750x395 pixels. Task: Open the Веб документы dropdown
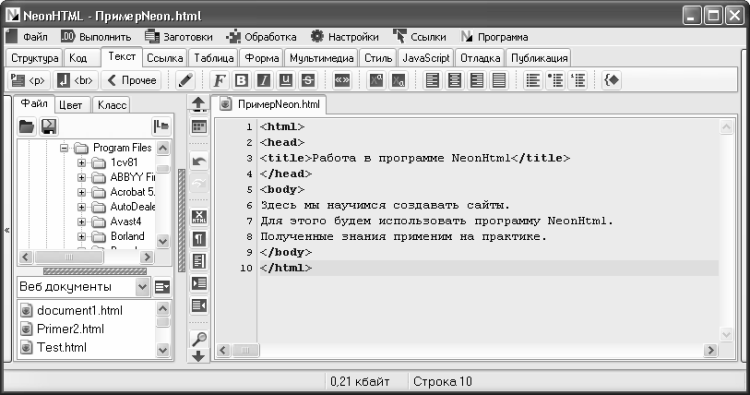[142, 287]
